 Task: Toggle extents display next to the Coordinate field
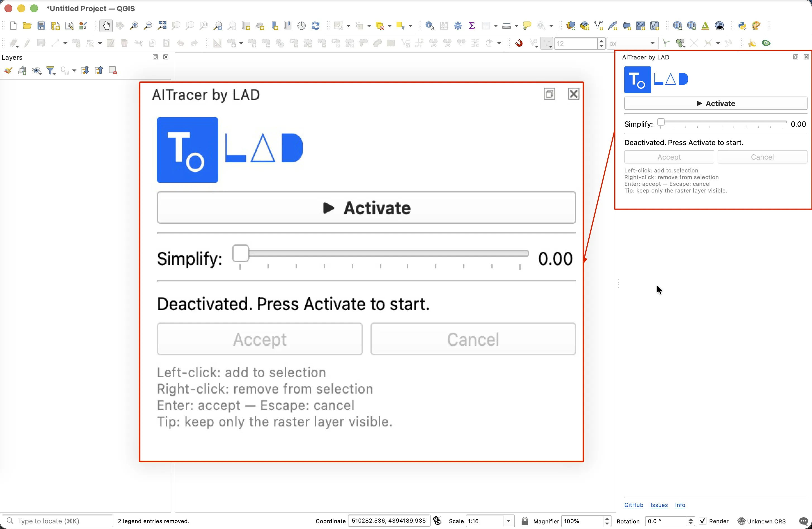[x=437, y=521]
